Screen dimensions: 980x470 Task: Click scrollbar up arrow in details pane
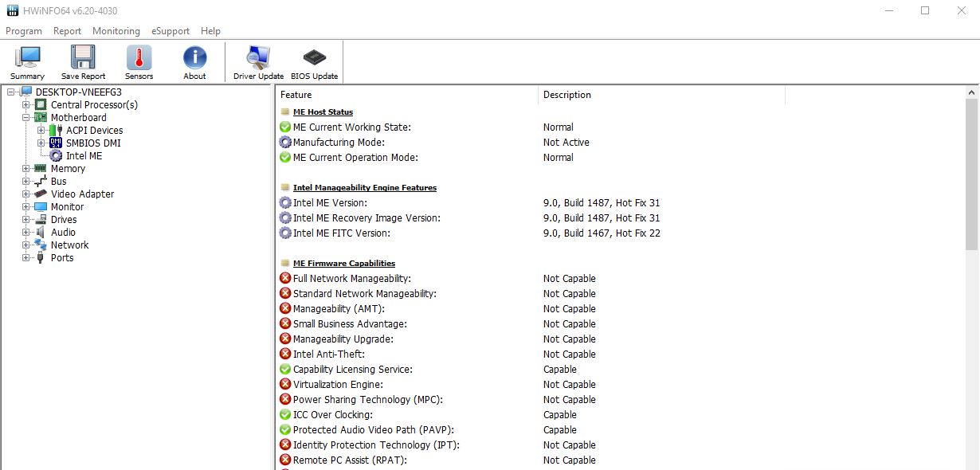972,93
